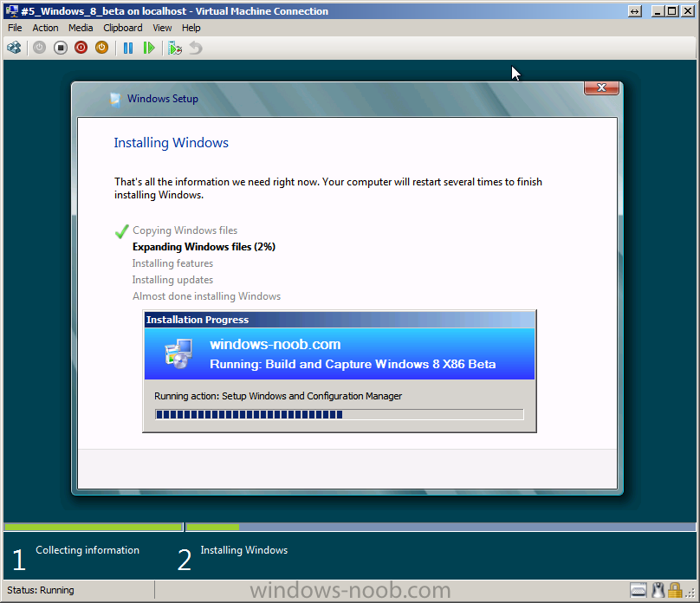This screenshot has width=700, height=603.
Task: Reset the virtual machine with green icon
Action: [x=149, y=48]
